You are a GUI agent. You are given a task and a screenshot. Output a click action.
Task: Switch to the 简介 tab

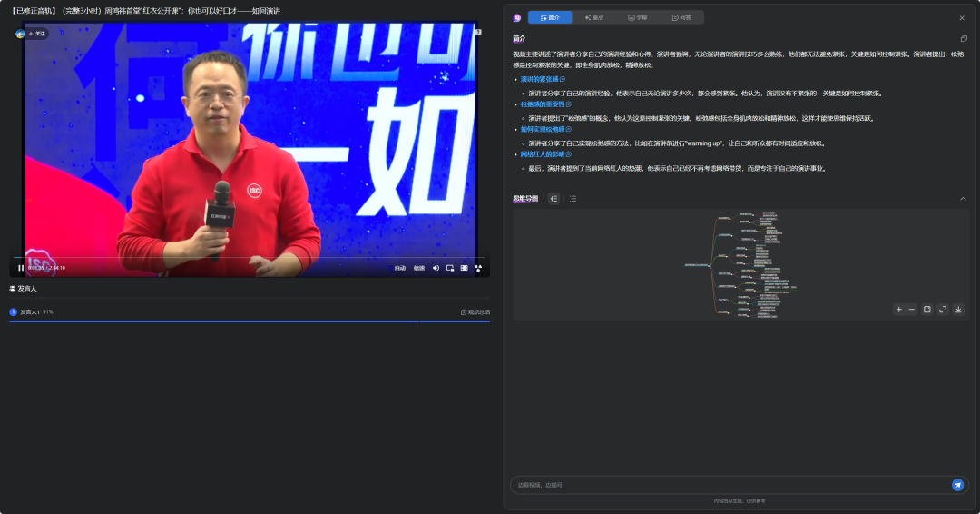click(x=550, y=17)
